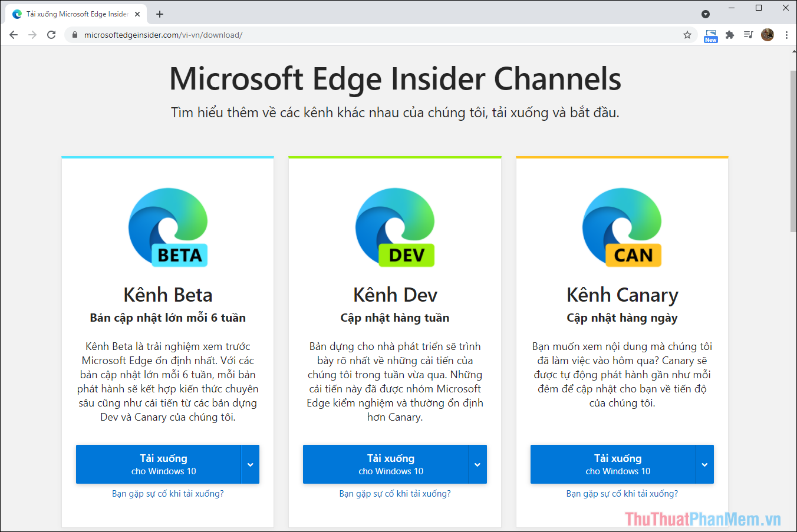Click the dark circle icon beside minimize
Viewport: 797px width, 532px height.
coord(706,14)
